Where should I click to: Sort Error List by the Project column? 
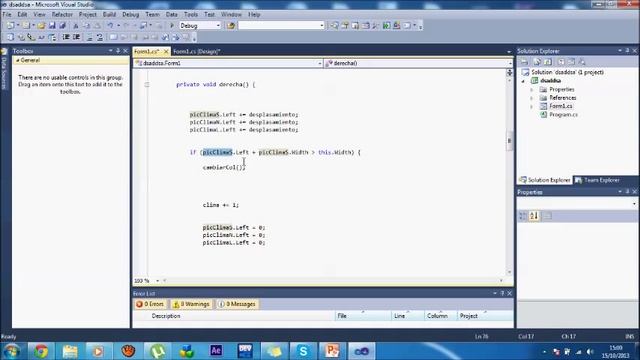pos(485,316)
